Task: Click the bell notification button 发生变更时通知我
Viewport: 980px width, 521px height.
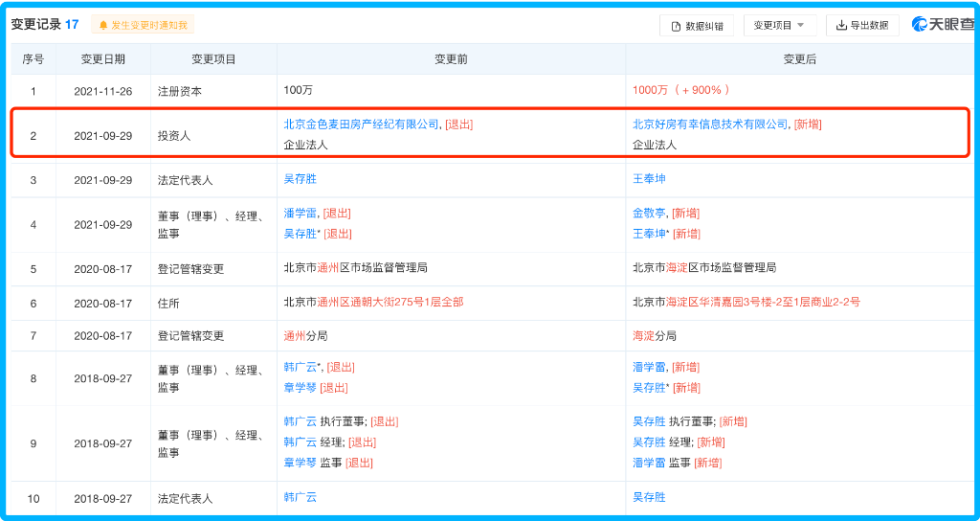Action: click(144, 25)
